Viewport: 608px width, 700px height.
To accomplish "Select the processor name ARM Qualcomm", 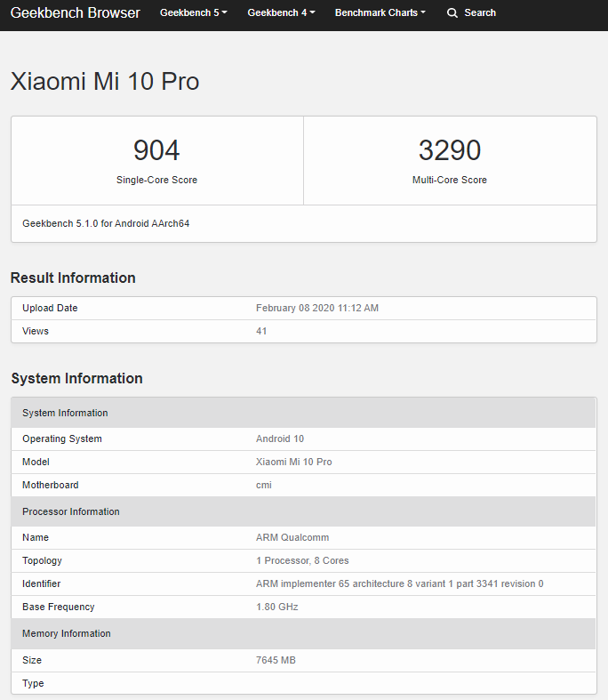I will click(292, 537).
